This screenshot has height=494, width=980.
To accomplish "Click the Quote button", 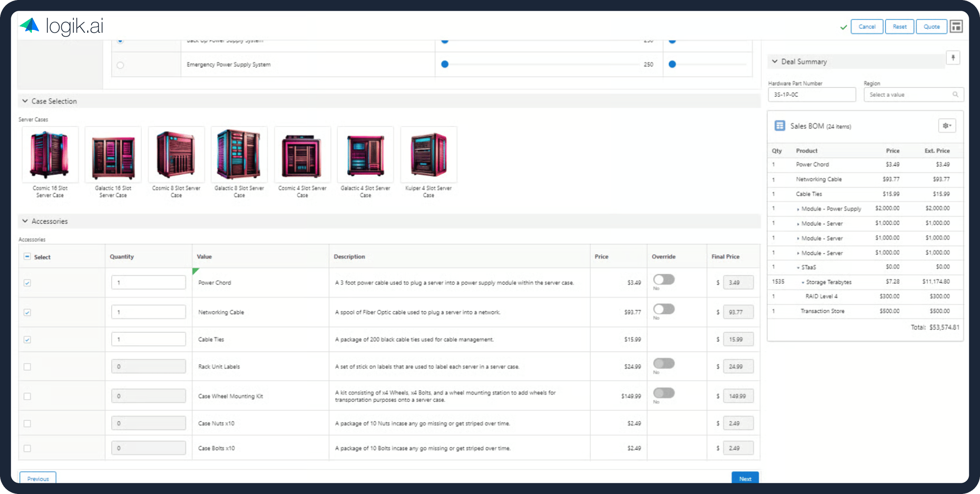I will (x=931, y=26).
